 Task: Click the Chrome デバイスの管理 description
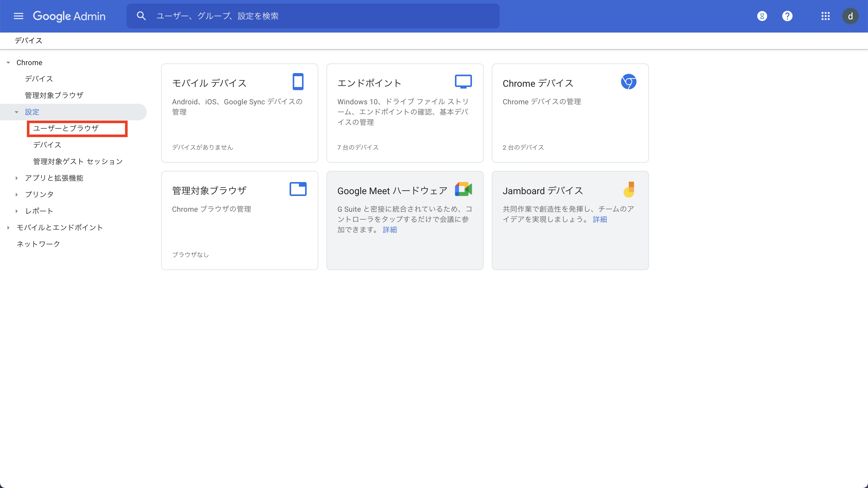pyautogui.click(x=542, y=102)
